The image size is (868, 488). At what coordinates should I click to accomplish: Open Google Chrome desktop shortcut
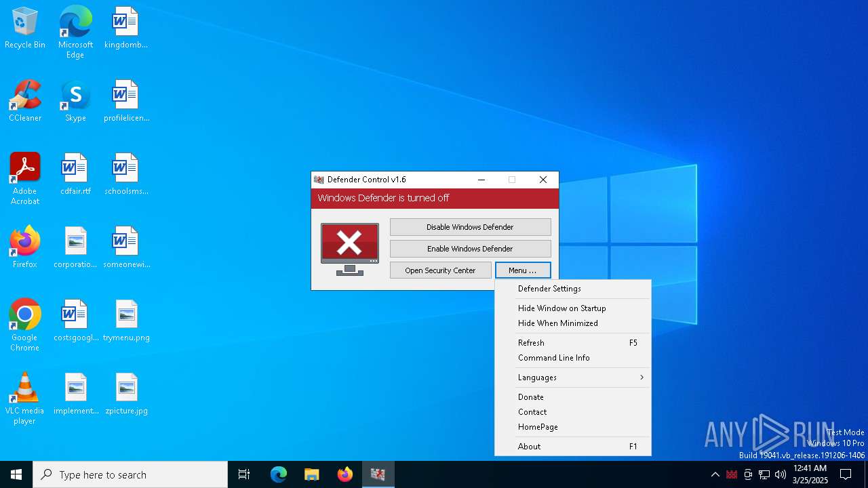pos(25,325)
